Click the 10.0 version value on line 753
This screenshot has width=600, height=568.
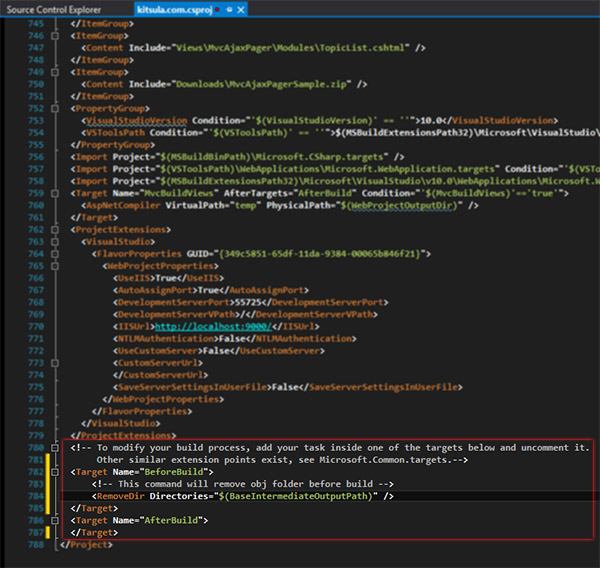pyautogui.click(x=431, y=121)
